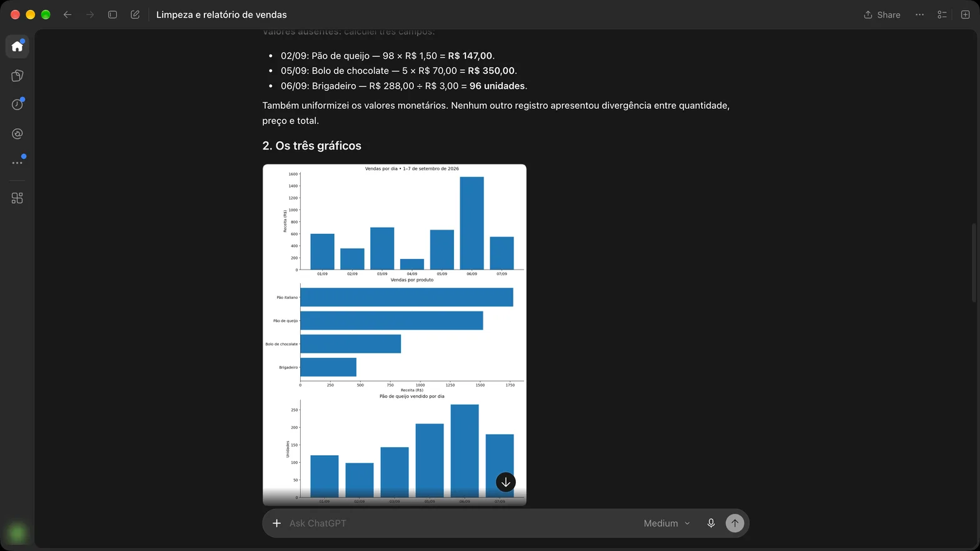Focus the Ask ChatGPT input field
This screenshot has width=980, height=551.
(462, 523)
